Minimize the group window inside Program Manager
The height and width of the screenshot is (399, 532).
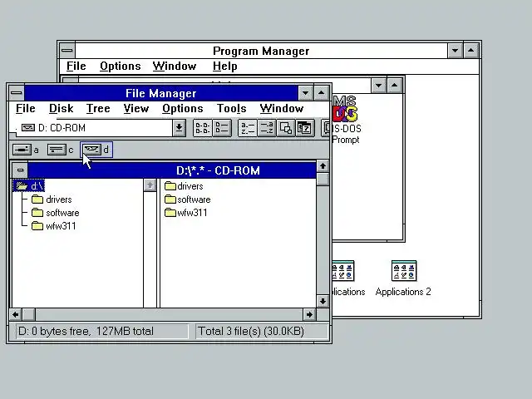[x=379, y=86]
